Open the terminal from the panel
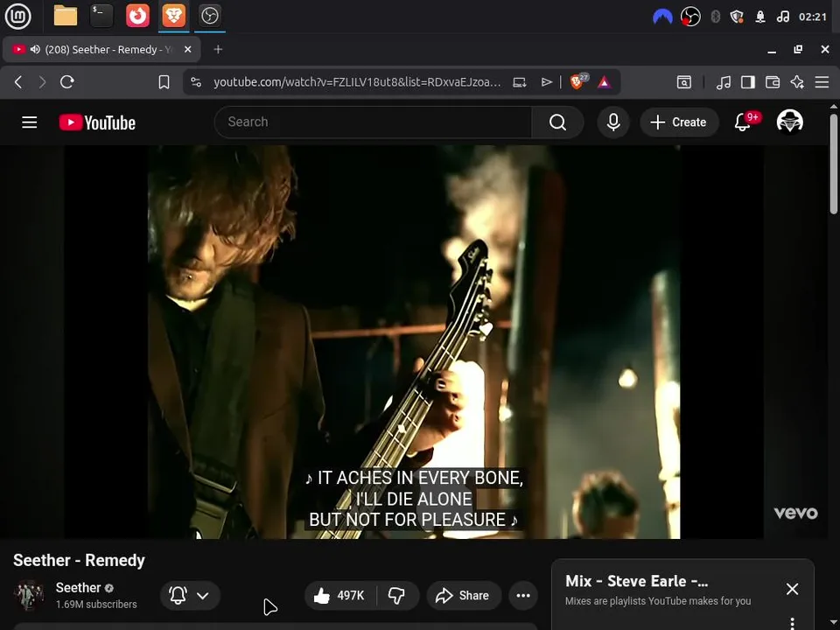Image resolution: width=840 pixels, height=630 pixels. [101, 16]
